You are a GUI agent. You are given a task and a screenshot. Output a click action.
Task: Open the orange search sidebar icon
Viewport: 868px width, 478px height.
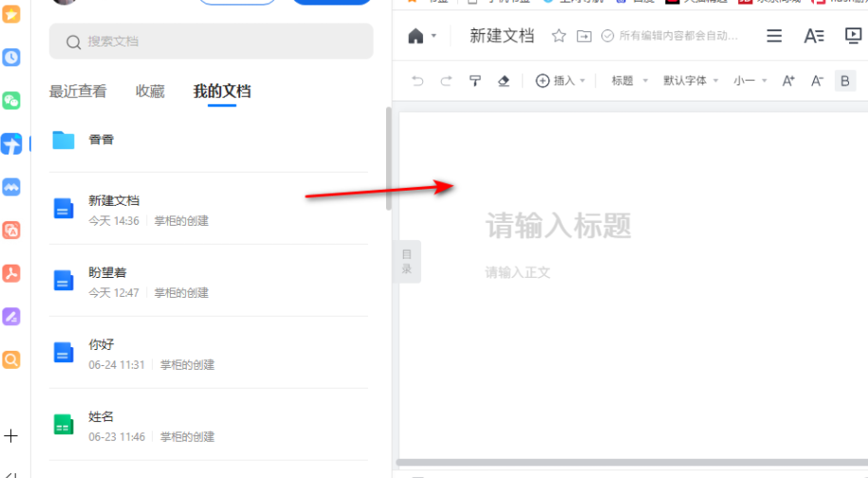pos(11,359)
